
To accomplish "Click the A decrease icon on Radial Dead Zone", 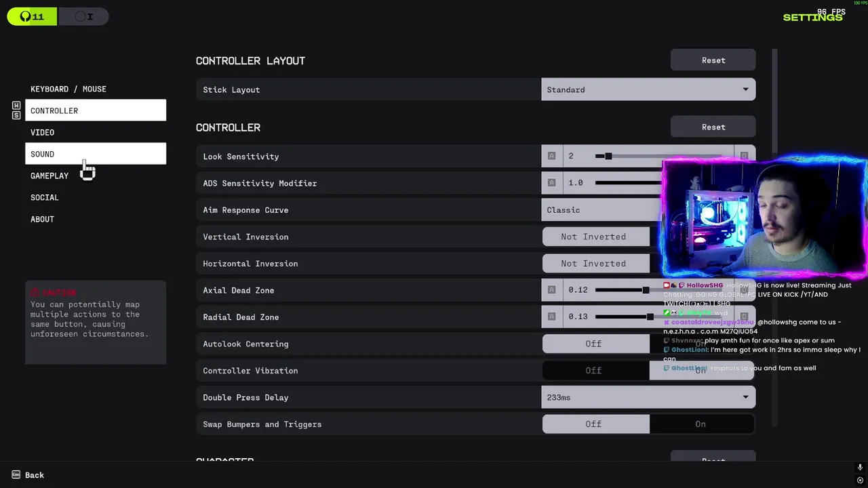I will point(551,317).
